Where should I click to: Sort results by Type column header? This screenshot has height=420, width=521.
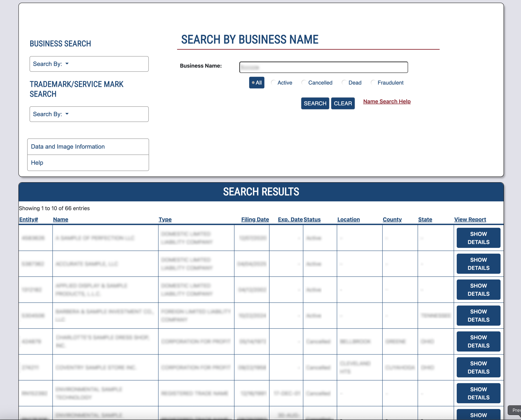click(165, 219)
